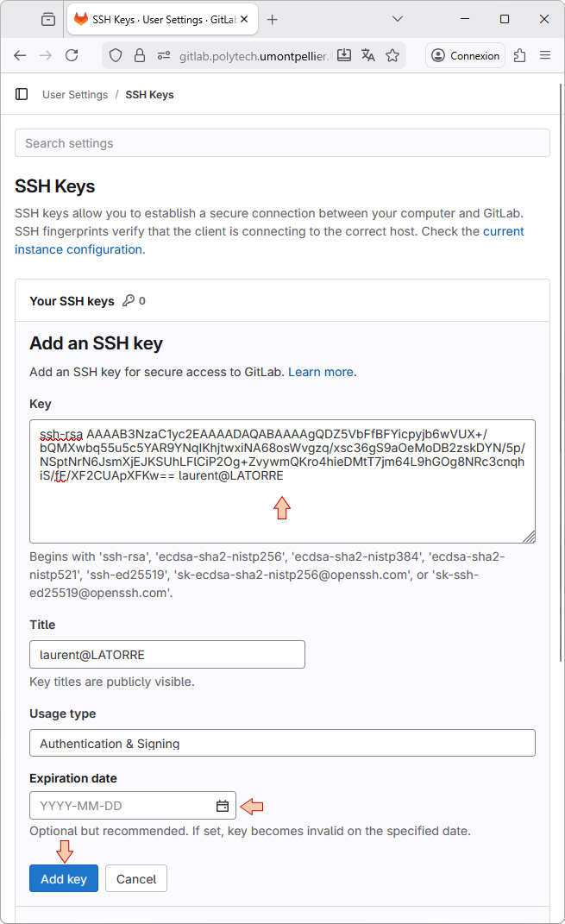Viewport: 565px width, 924px height.
Task: Click the Add key button
Action: click(64, 878)
